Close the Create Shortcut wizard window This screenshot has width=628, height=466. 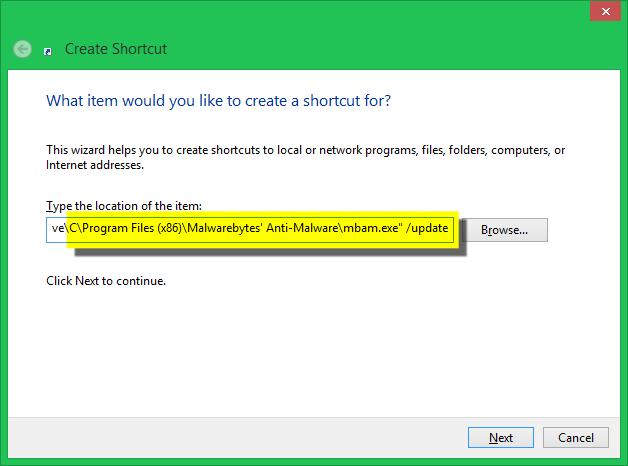click(605, 12)
